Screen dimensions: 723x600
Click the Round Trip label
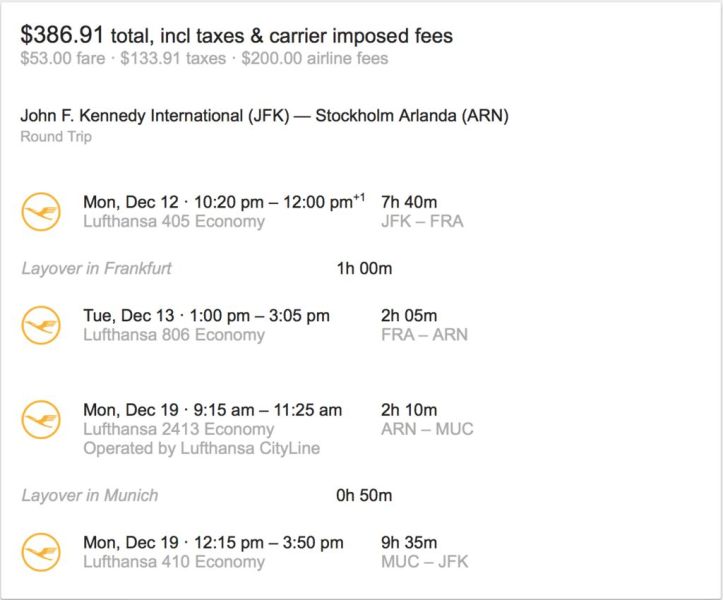pos(56,137)
